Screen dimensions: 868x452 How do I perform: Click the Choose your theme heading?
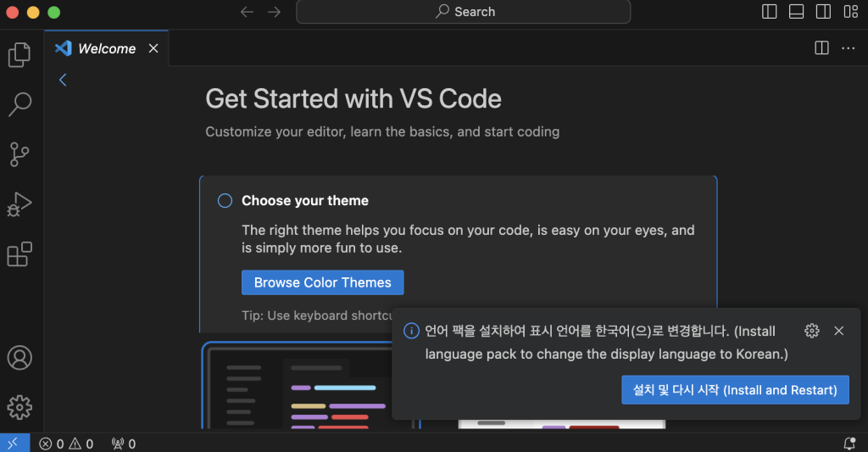[x=305, y=200]
